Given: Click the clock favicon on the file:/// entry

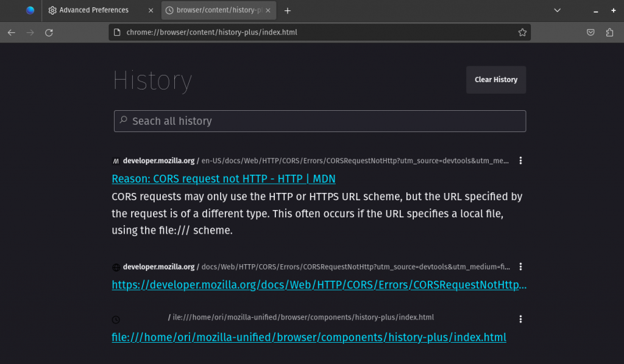Looking at the screenshot, I should [116, 320].
